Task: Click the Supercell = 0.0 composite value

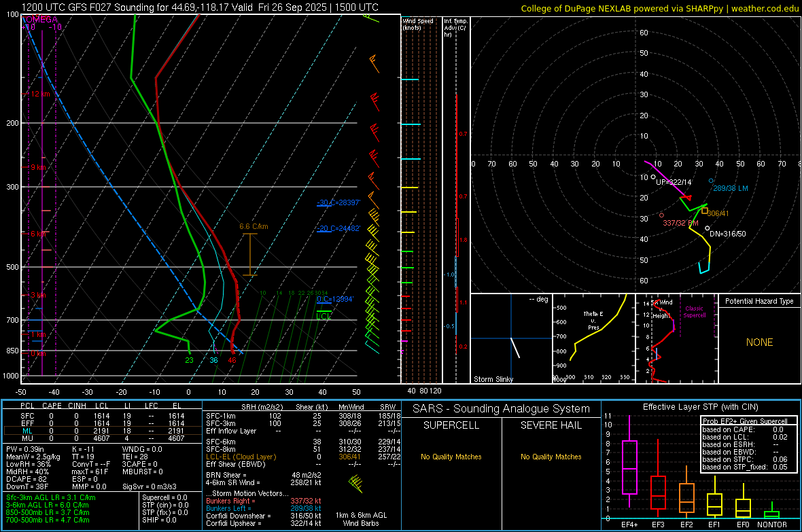Action: click(164, 497)
